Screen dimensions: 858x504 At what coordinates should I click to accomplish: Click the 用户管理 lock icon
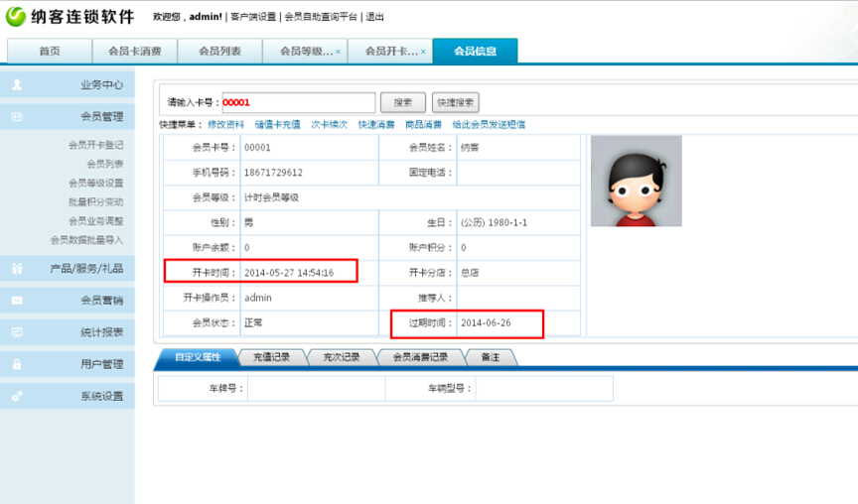(x=17, y=364)
